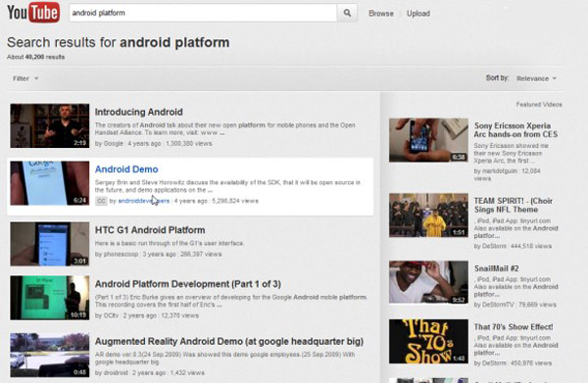Viewport: 588px width, 383px height.
Task: Open the Google uploader link
Action: [113, 144]
